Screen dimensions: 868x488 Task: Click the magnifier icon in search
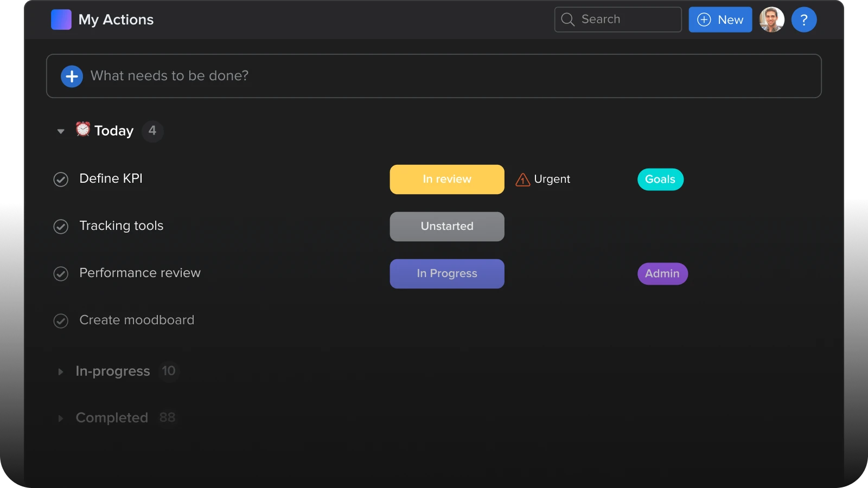pyautogui.click(x=567, y=20)
